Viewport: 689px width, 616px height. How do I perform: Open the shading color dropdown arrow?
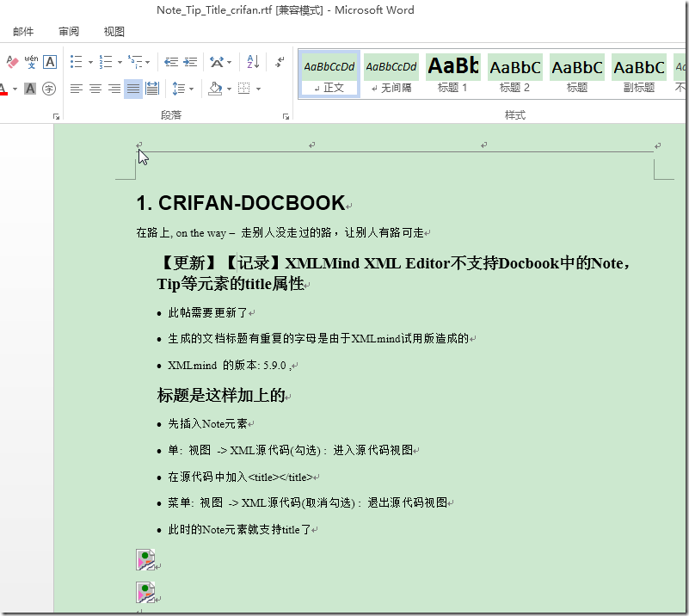(229, 89)
